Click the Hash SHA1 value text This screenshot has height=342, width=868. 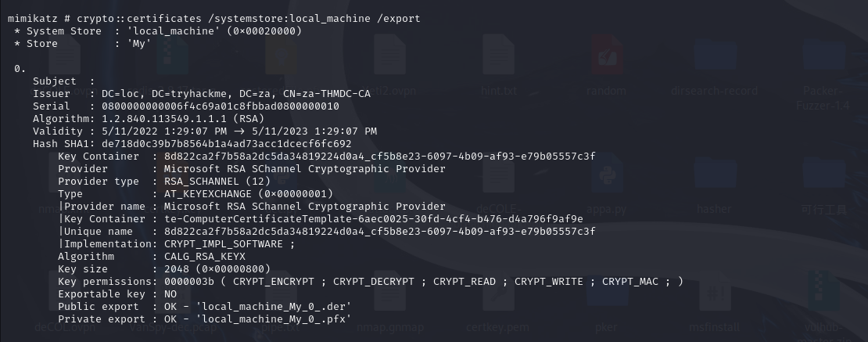click(227, 143)
